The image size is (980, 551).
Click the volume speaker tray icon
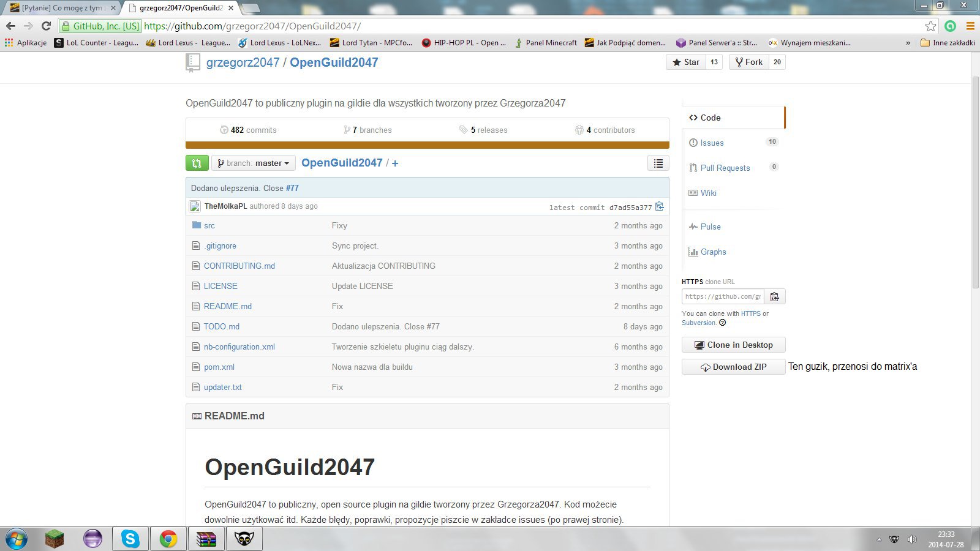(x=912, y=539)
